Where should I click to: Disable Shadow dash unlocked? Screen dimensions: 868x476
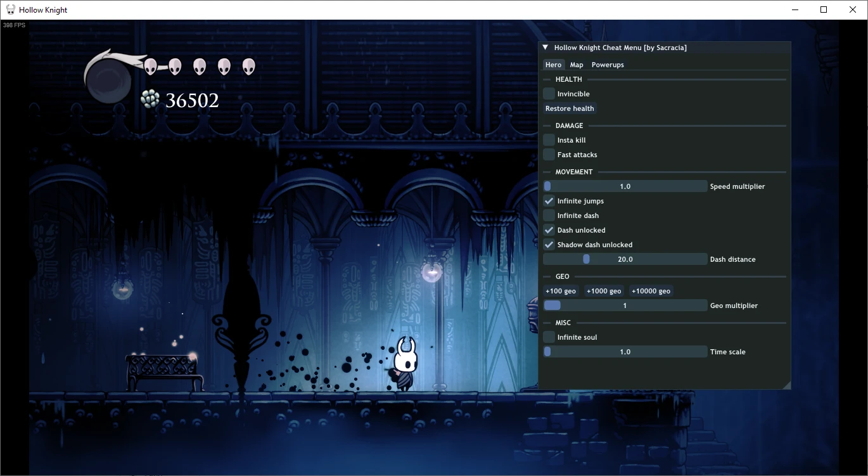pyautogui.click(x=548, y=244)
